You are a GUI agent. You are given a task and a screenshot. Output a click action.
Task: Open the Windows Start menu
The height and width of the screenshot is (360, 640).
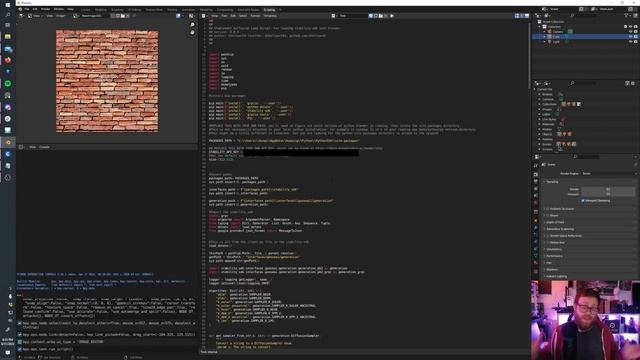pos(8,5)
